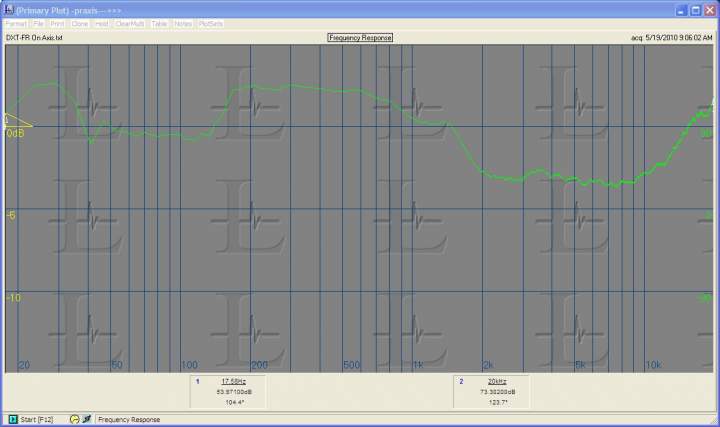Screen dimensions: 720x427
Task: Click the 50 frequency axis label
Action: pos(117,365)
